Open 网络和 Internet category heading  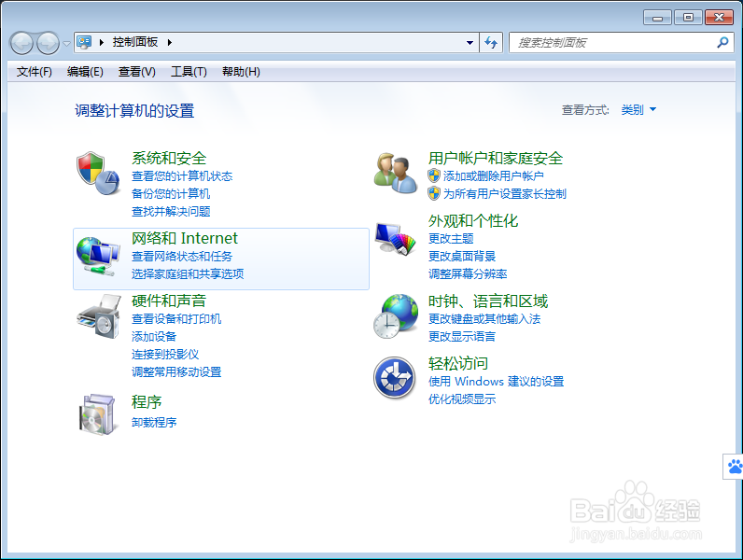pos(184,238)
